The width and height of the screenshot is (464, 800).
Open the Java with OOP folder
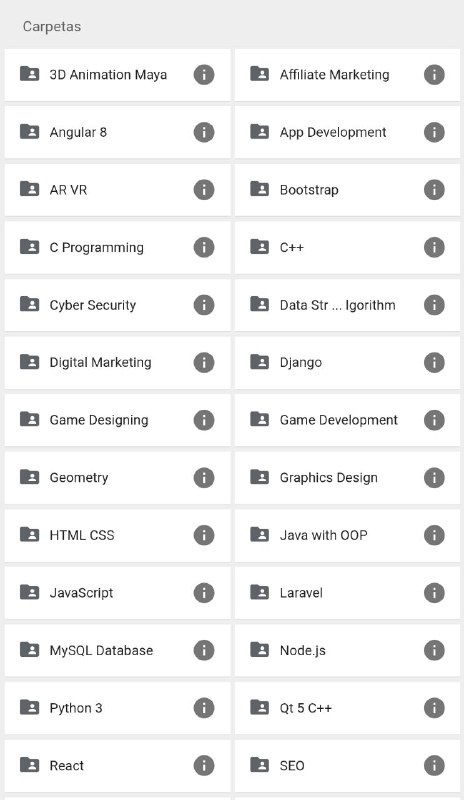(347, 535)
